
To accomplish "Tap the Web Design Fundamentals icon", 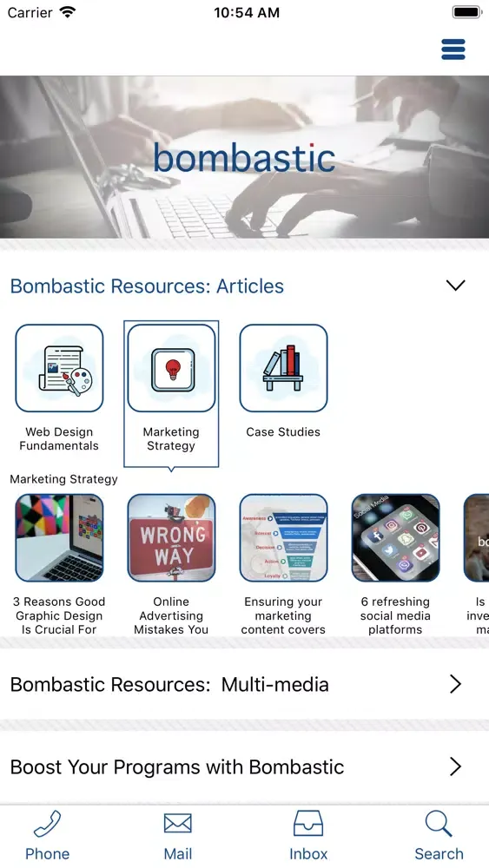I will (x=59, y=368).
